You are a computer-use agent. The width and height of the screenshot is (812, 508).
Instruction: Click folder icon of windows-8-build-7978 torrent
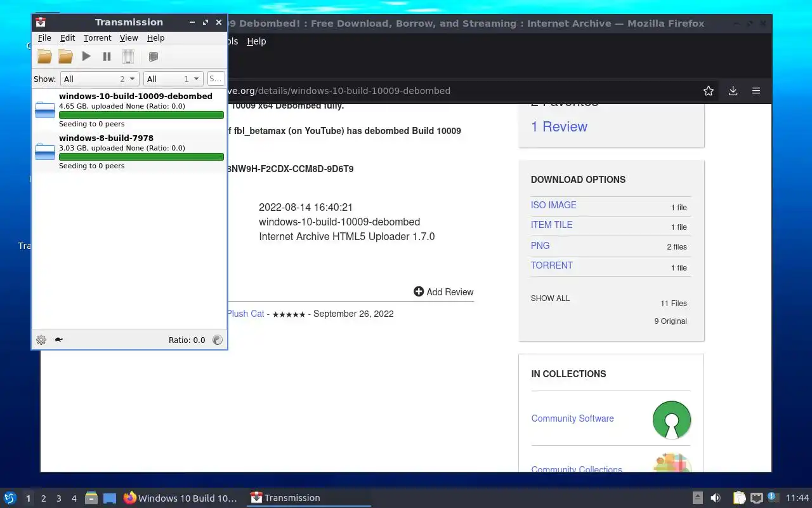(x=45, y=152)
